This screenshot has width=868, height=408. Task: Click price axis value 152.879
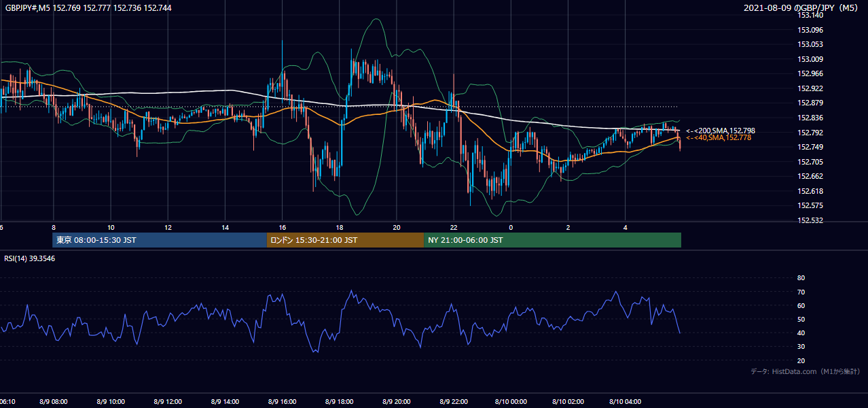[810, 103]
